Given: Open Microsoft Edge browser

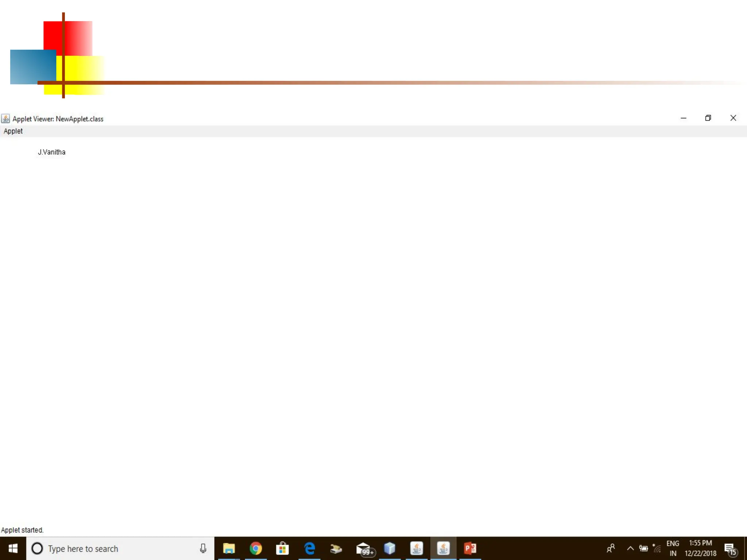Looking at the screenshot, I should pyautogui.click(x=309, y=548).
